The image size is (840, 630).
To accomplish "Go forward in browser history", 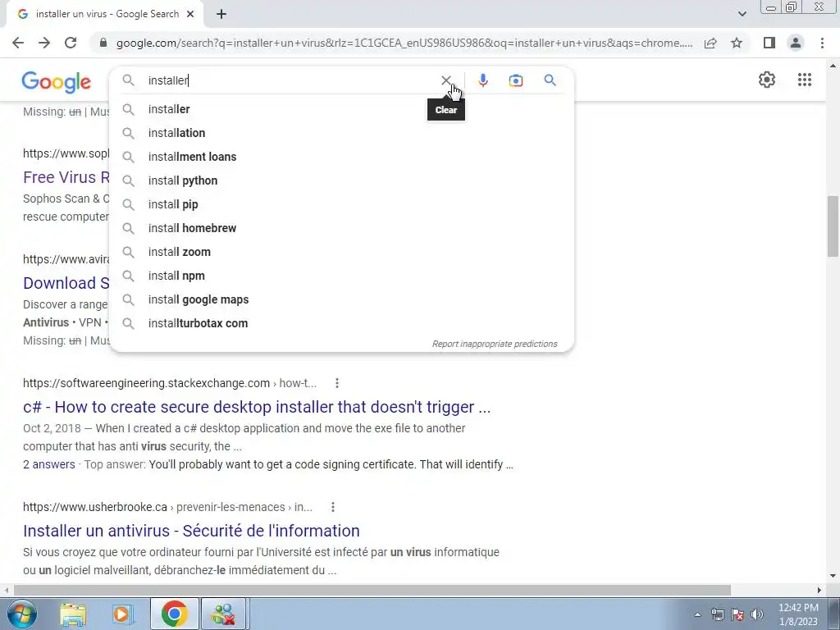I will 44,43.
